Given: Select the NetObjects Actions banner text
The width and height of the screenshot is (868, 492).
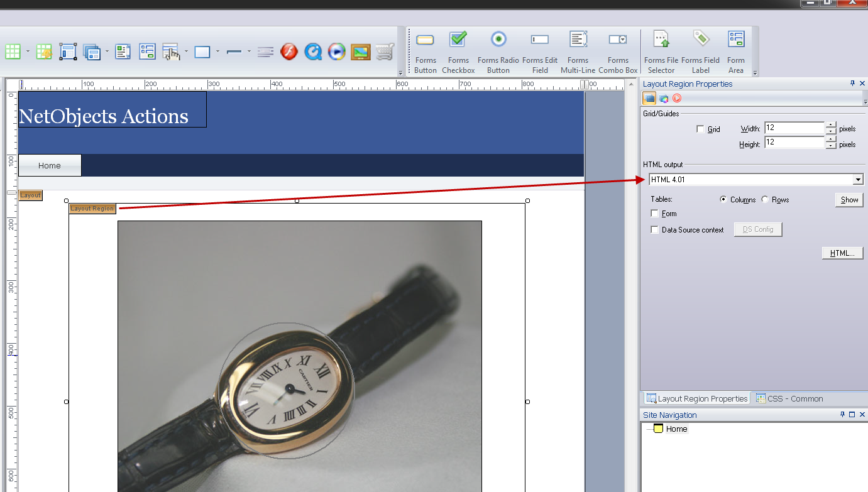Looking at the screenshot, I should (x=104, y=116).
